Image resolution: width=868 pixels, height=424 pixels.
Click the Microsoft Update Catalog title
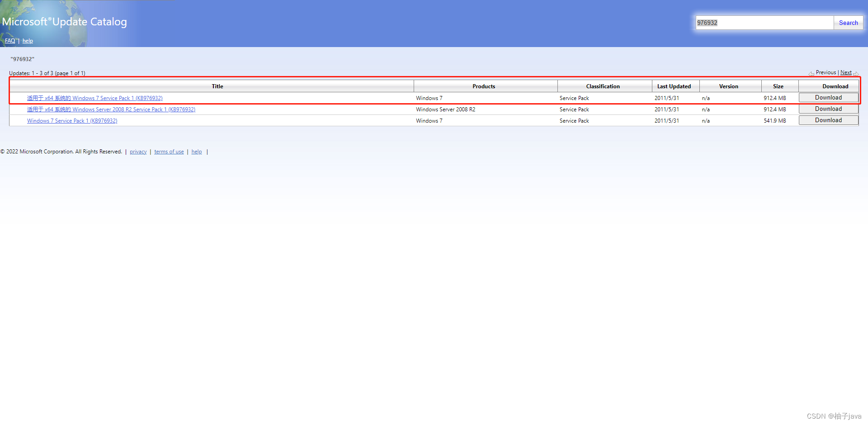65,22
